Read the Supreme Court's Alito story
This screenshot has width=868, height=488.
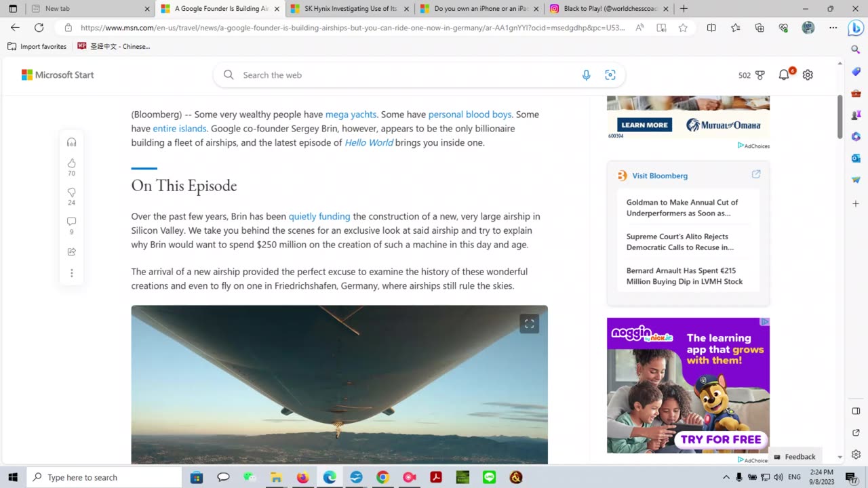click(681, 242)
